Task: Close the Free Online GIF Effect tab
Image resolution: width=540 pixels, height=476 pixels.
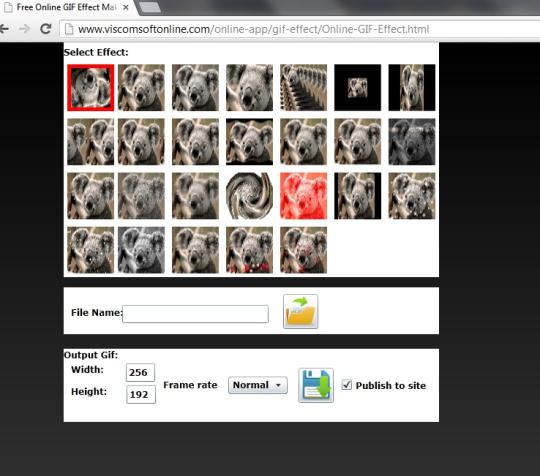Action: [x=126, y=7]
